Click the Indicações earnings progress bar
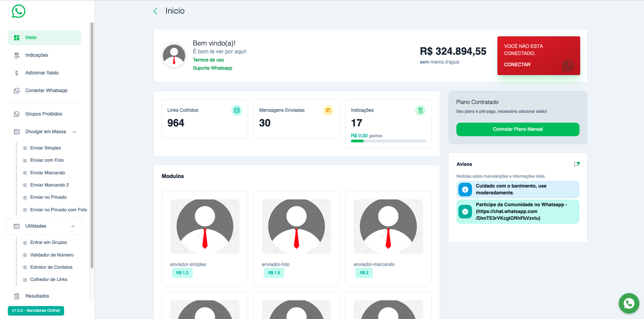 click(388, 141)
